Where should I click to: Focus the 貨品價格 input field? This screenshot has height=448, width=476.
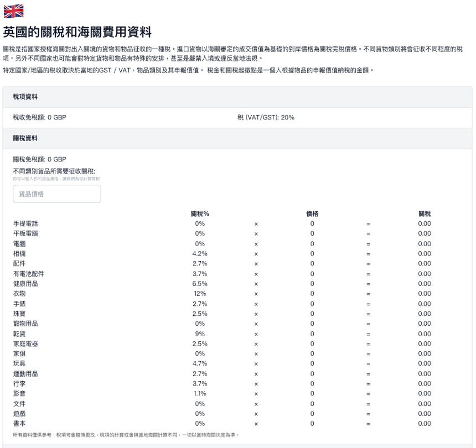tap(56, 194)
